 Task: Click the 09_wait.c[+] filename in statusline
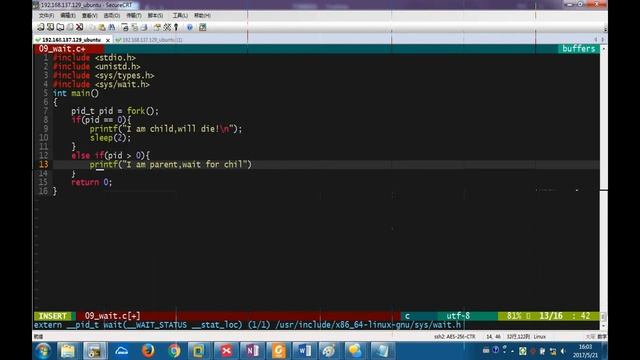click(113, 316)
